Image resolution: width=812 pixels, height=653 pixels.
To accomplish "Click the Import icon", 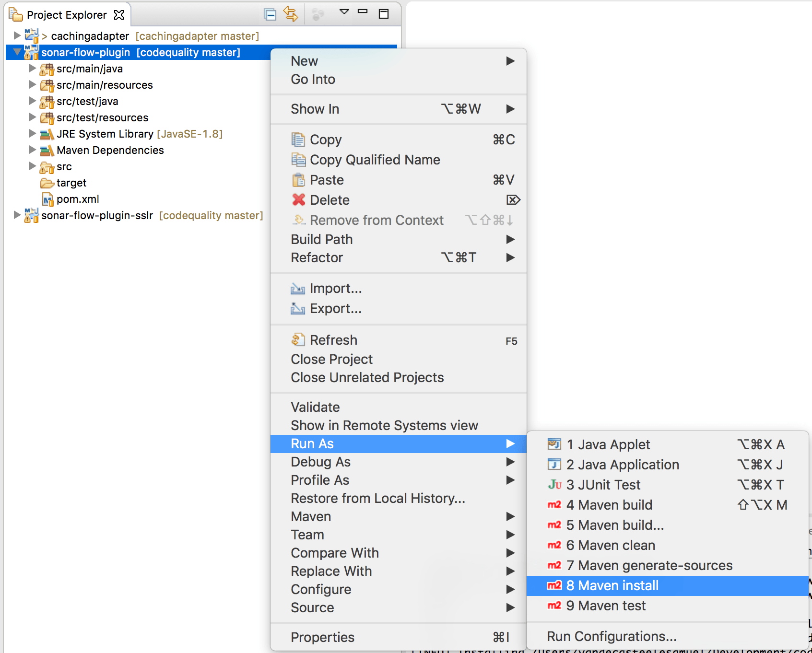I will coord(298,288).
